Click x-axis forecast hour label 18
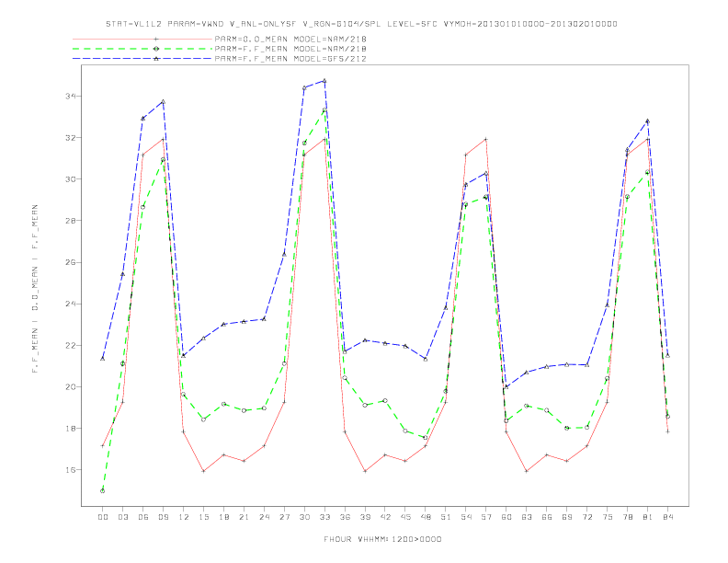Viewport: 728px width, 563px height. click(x=223, y=517)
